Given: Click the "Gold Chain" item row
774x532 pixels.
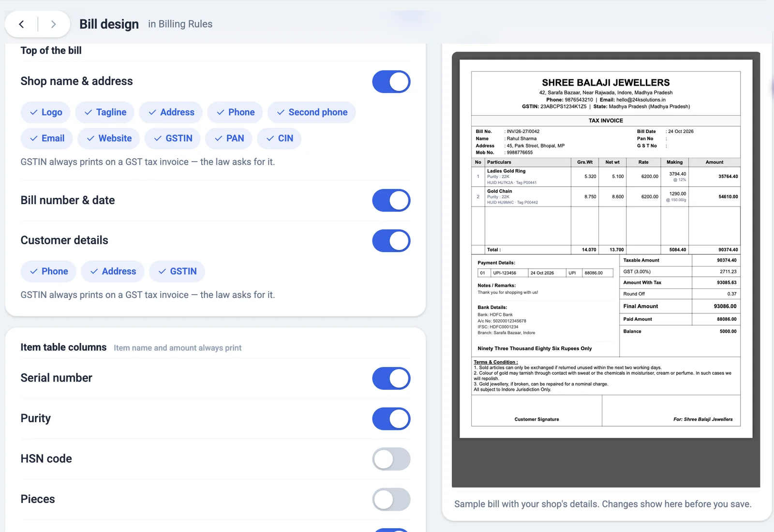Looking at the screenshot, I should pos(606,197).
